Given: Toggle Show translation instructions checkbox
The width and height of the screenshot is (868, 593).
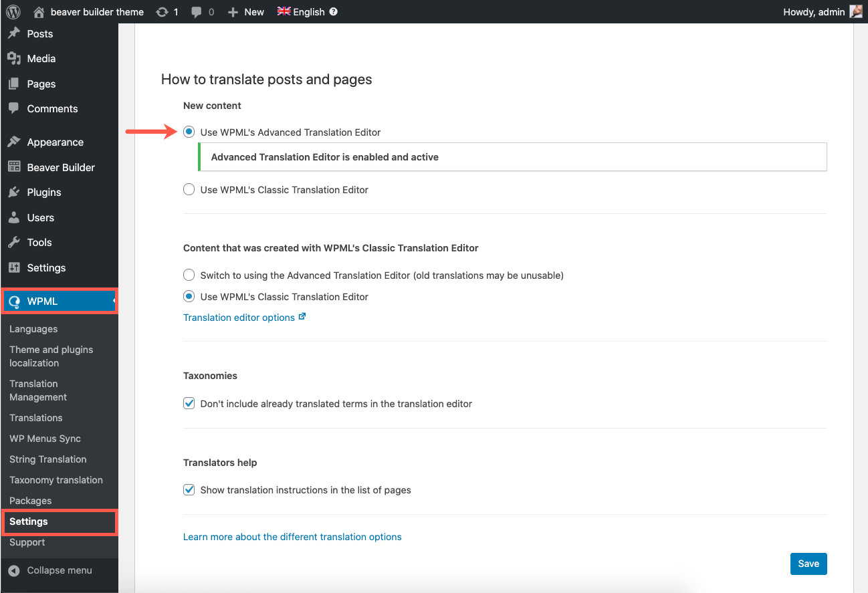Looking at the screenshot, I should [x=189, y=490].
